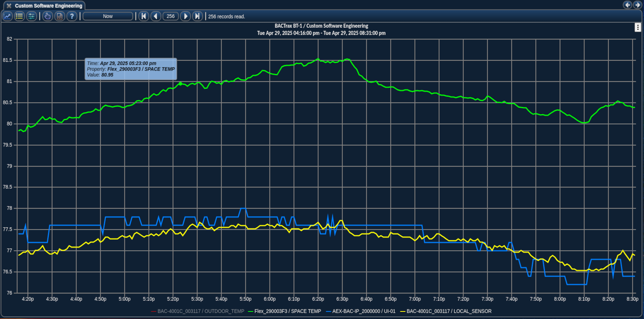Jump to the first record

pyautogui.click(x=144, y=16)
